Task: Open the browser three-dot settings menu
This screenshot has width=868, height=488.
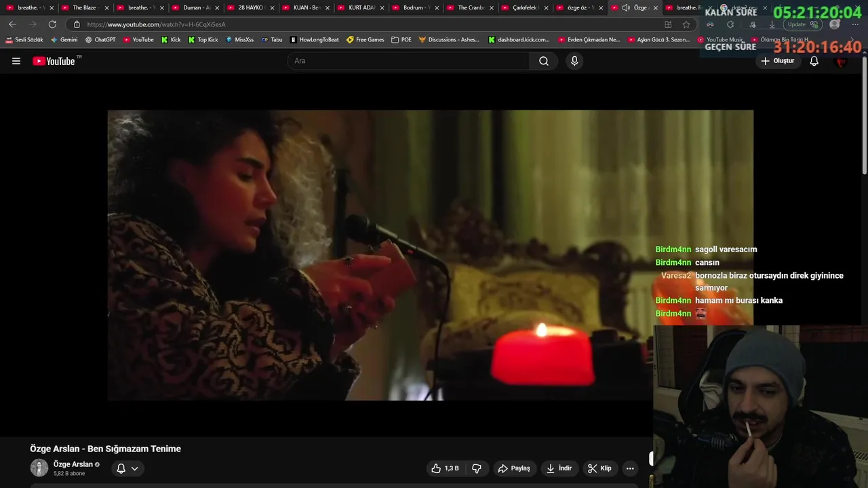Action: (x=855, y=24)
